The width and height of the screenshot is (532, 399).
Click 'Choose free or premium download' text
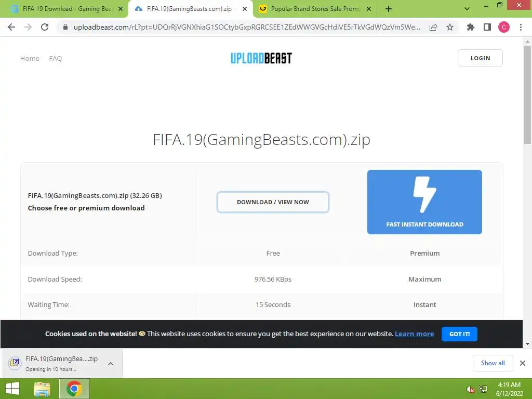coord(86,208)
